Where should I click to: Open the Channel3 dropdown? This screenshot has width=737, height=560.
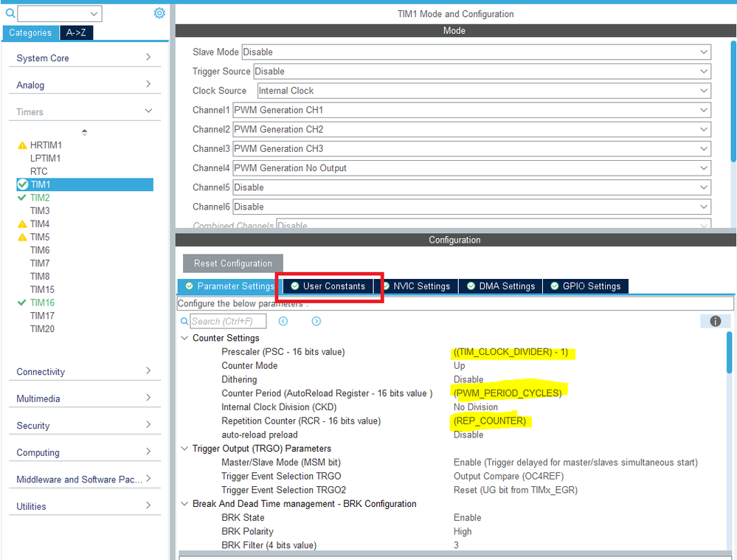[472, 148]
